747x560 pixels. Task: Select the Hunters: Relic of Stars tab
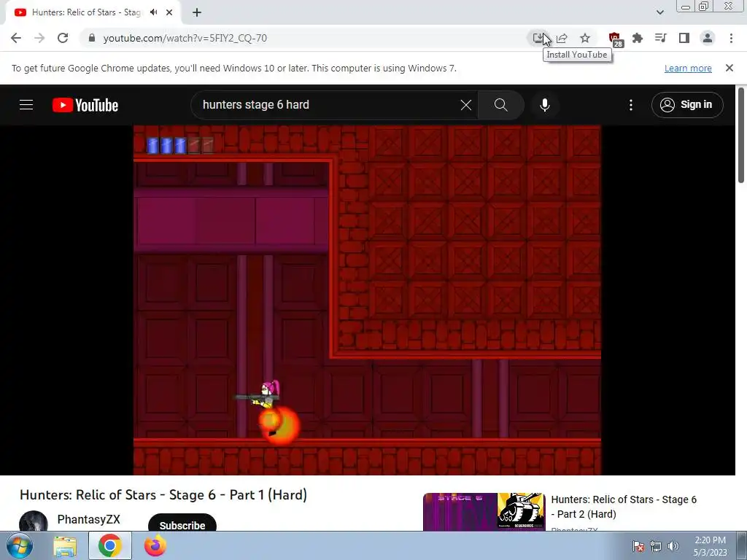coord(86,12)
